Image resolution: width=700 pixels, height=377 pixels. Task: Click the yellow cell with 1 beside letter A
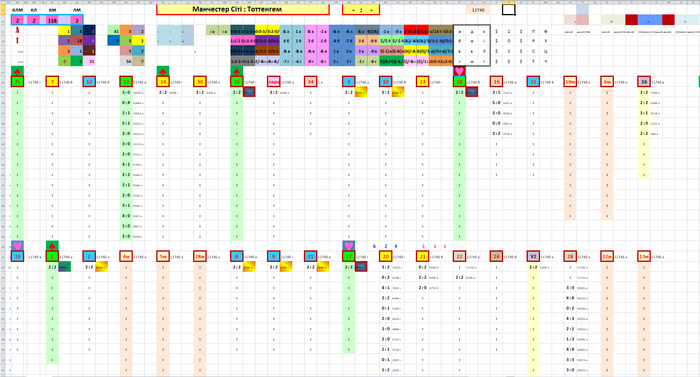(x=65, y=30)
